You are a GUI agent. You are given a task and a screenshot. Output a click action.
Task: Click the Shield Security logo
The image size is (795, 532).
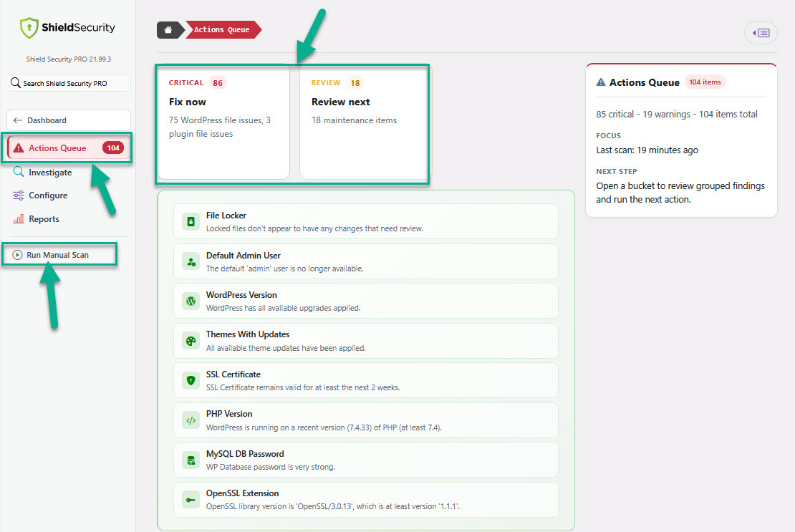[x=67, y=27]
